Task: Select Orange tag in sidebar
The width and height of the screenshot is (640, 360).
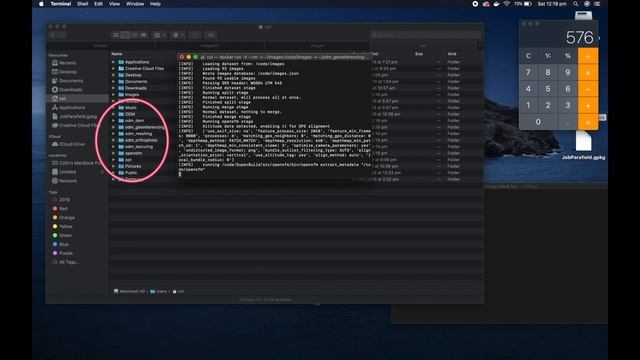Action: pyautogui.click(x=64, y=218)
